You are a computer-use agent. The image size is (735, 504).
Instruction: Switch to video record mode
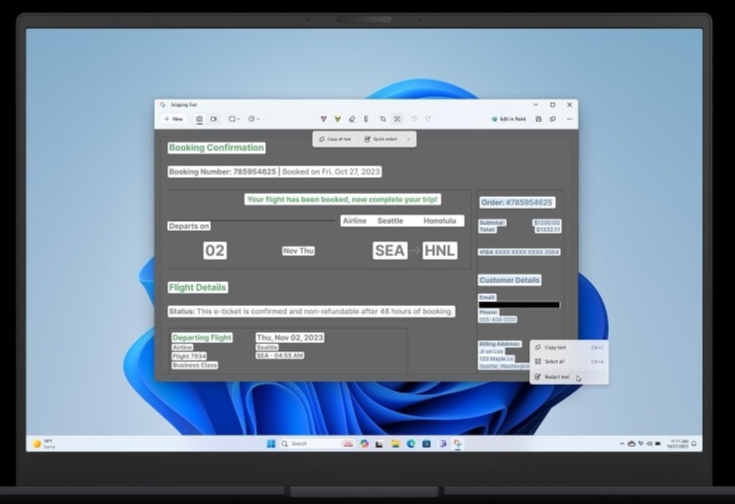tap(213, 119)
